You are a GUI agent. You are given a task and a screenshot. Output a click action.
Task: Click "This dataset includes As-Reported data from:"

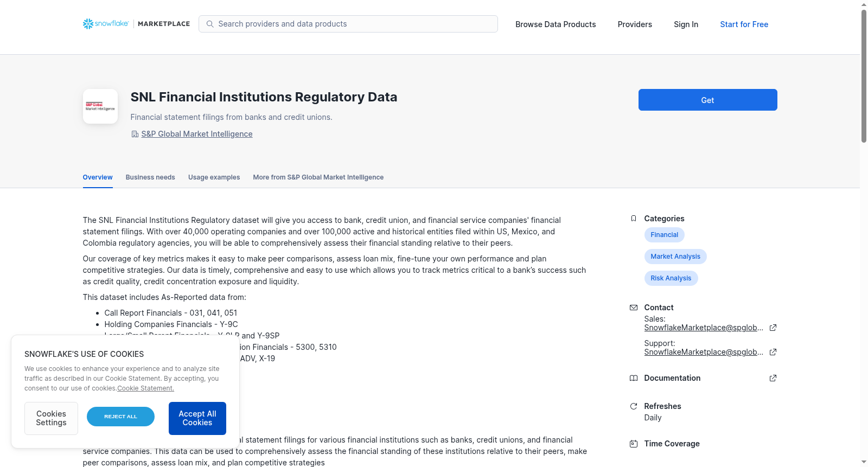pyautogui.click(x=164, y=297)
